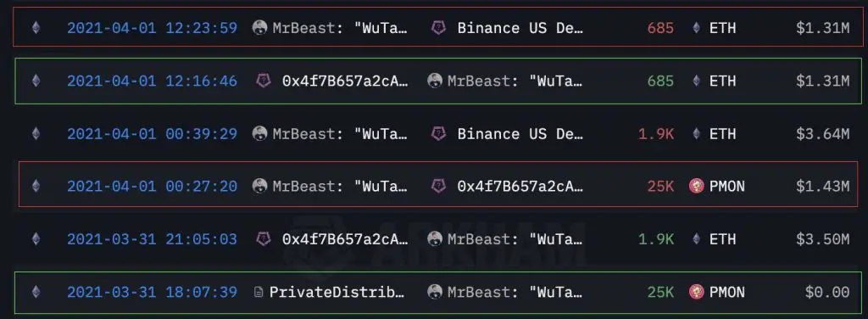Click the PMON token icon in the 00:27:20 row

pos(697,186)
